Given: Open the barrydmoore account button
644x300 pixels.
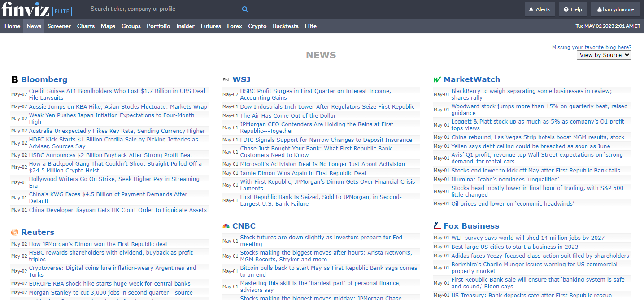Looking at the screenshot, I should click(615, 9).
